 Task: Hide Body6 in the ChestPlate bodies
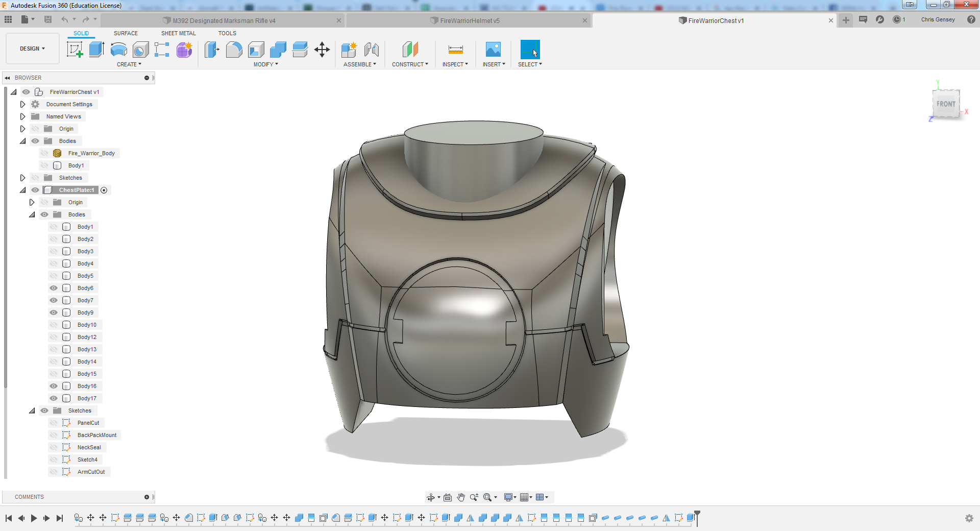pyautogui.click(x=54, y=288)
